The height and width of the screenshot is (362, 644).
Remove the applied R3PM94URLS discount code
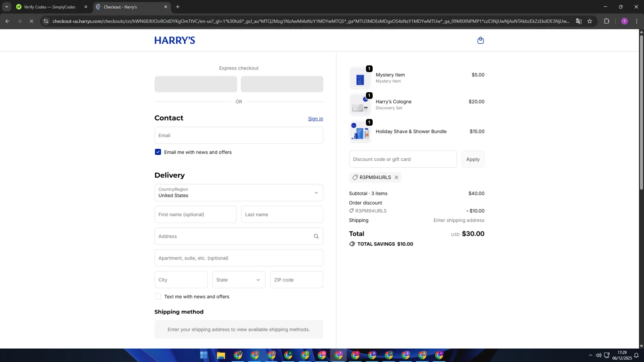pos(396,177)
